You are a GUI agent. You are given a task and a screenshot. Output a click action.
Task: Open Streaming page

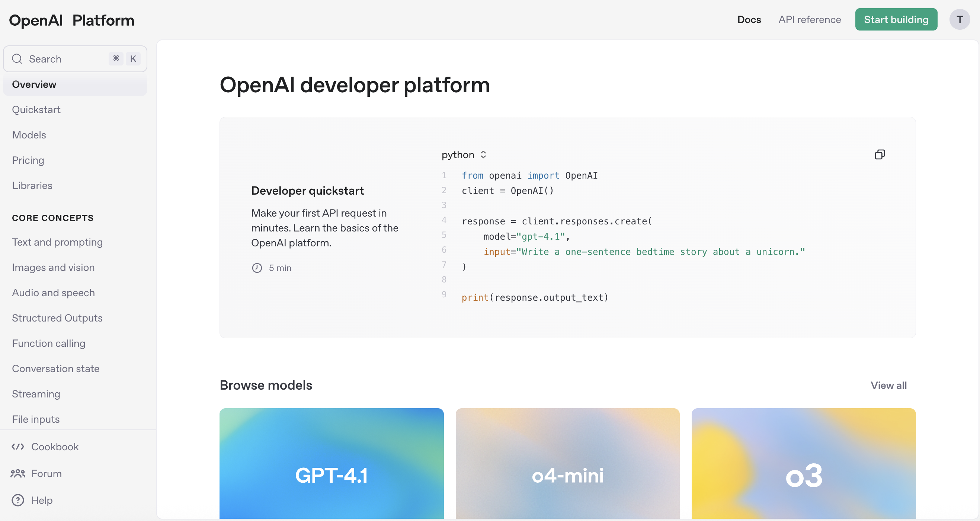click(36, 394)
